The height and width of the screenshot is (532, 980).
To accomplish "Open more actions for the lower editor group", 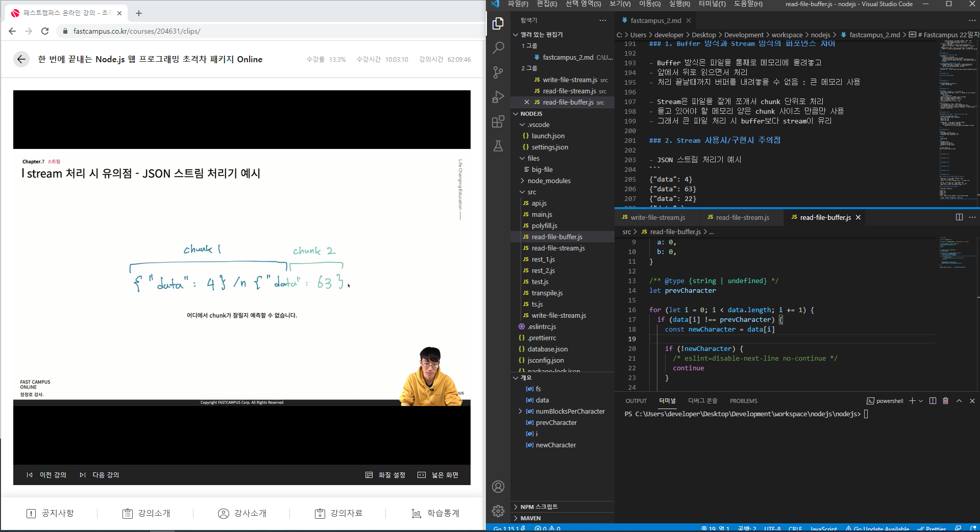I will click(x=972, y=217).
